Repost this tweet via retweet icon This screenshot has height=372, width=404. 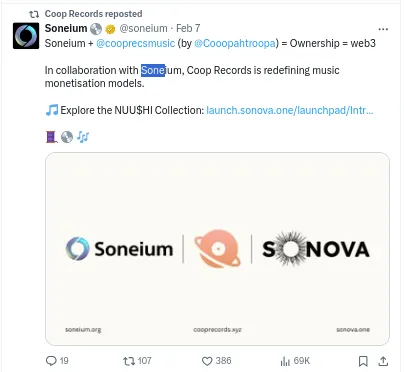click(x=129, y=361)
